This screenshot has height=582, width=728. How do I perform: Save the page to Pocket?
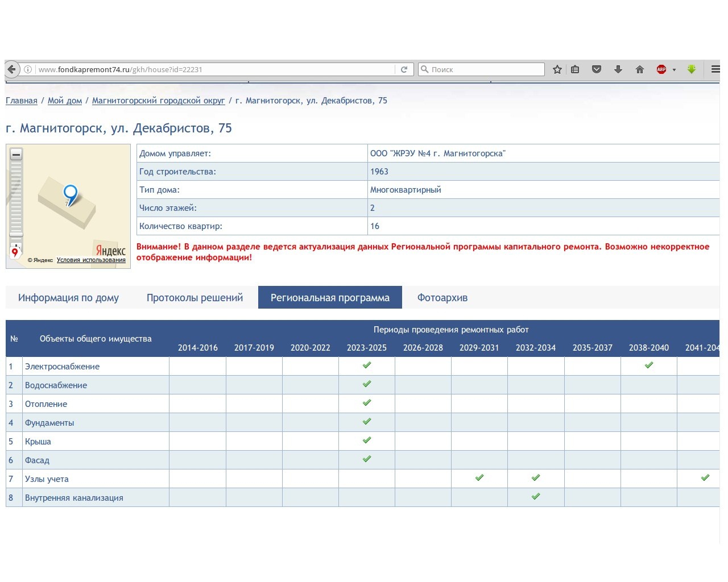click(597, 69)
